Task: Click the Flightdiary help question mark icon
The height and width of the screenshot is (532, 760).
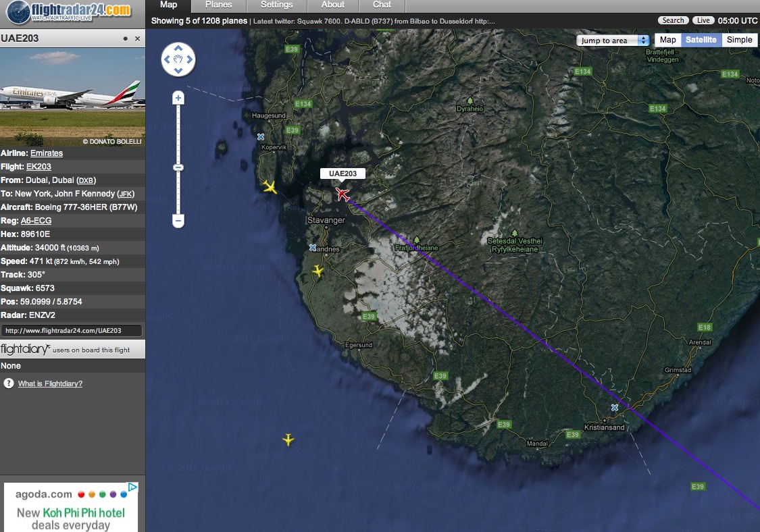Action: click(9, 383)
